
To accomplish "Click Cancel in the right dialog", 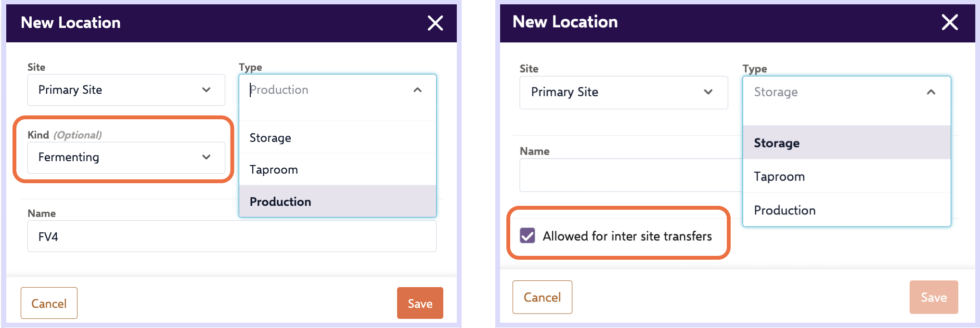I will 542,297.
